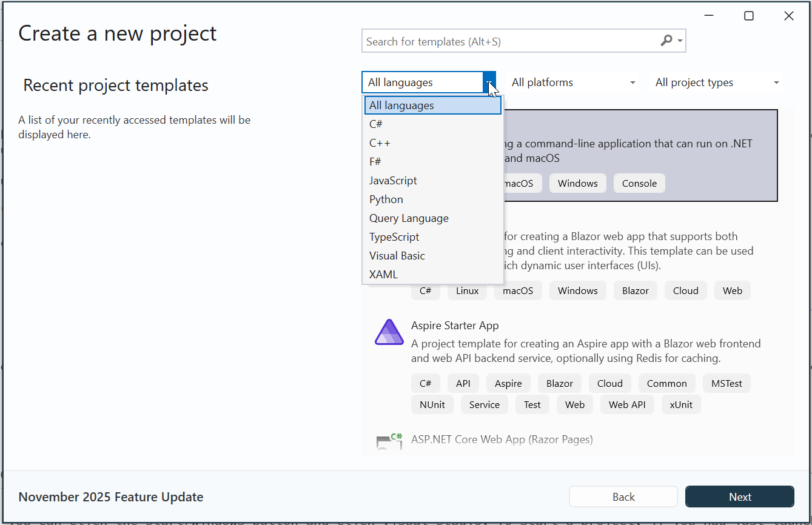Click the Cloud tag beside the Common tag
This screenshot has width=812, height=525.
(x=610, y=383)
